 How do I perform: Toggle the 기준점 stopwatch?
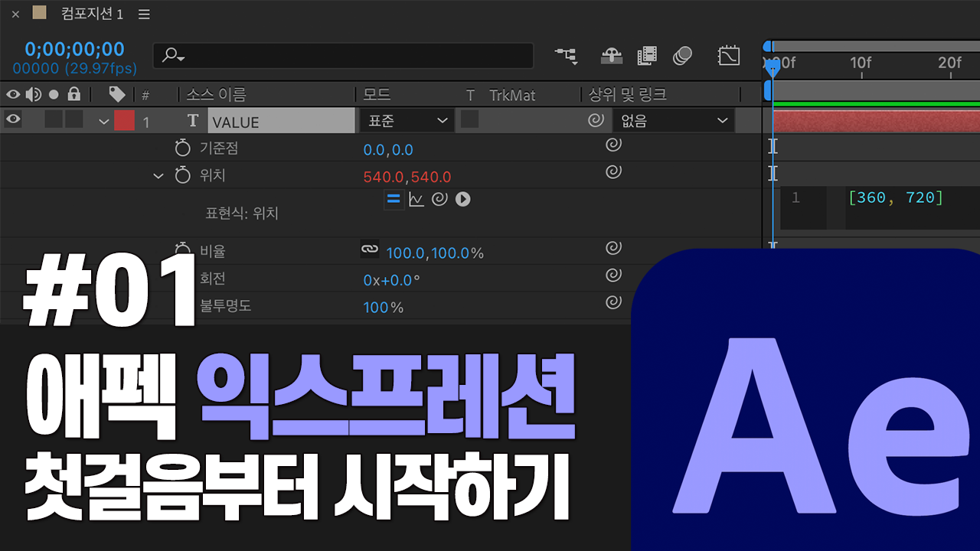(182, 148)
